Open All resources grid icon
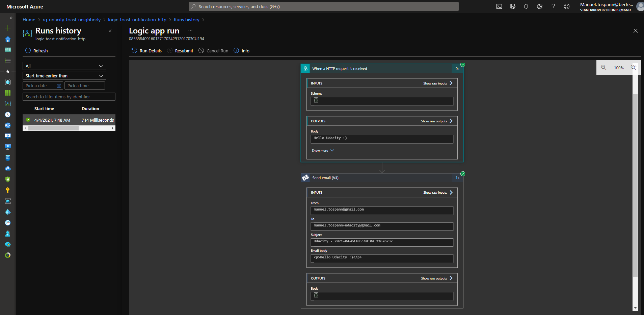This screenshot has height=315, width=644. tap(8, 93)
